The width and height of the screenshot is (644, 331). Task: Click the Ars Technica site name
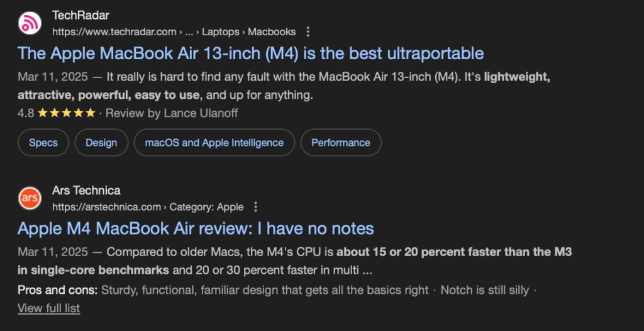[x=86, y=191]
